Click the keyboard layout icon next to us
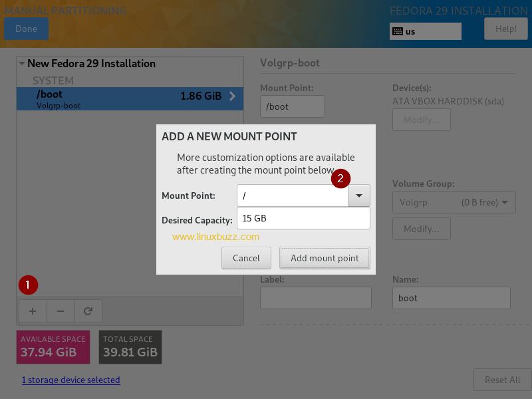This screenshot has height=399, width=532. click(397, 31)
